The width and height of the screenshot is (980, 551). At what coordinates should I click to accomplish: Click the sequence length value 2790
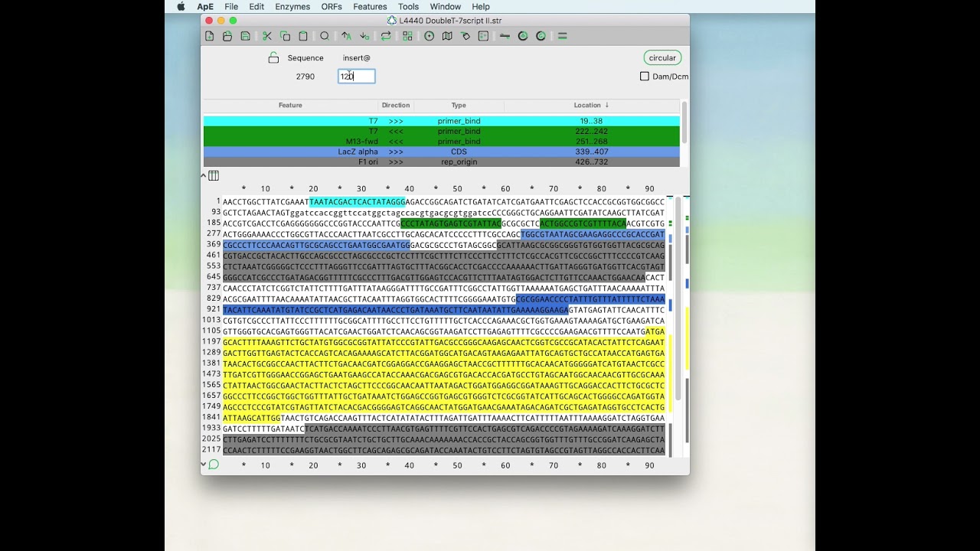click(305, 77)
